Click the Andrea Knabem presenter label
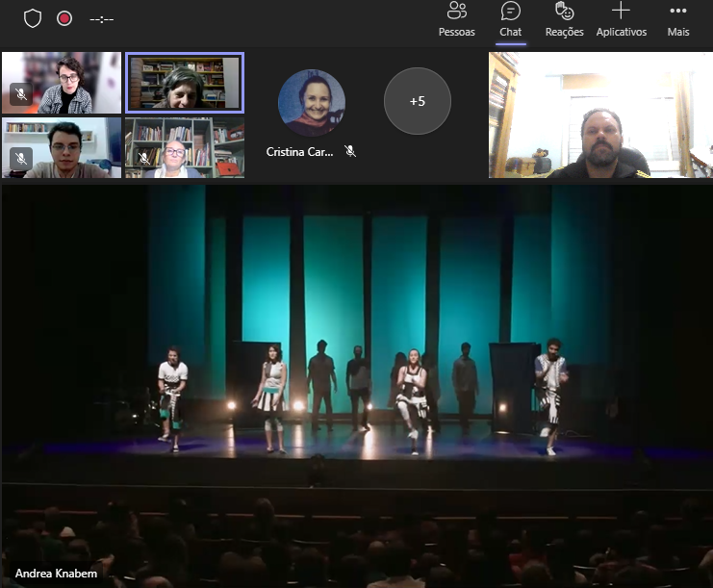The width and height of the screenshot is (713, 588). 56,574
